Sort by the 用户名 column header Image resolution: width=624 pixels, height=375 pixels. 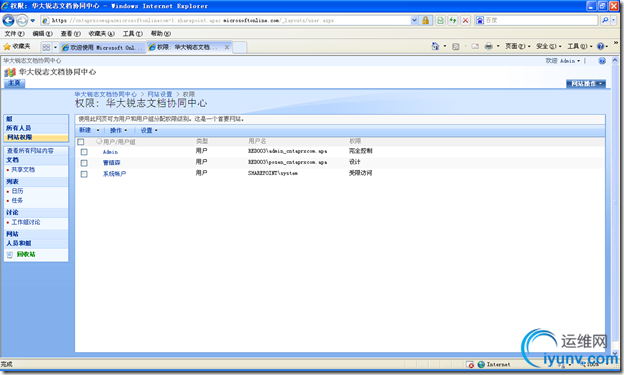[257, 141]
